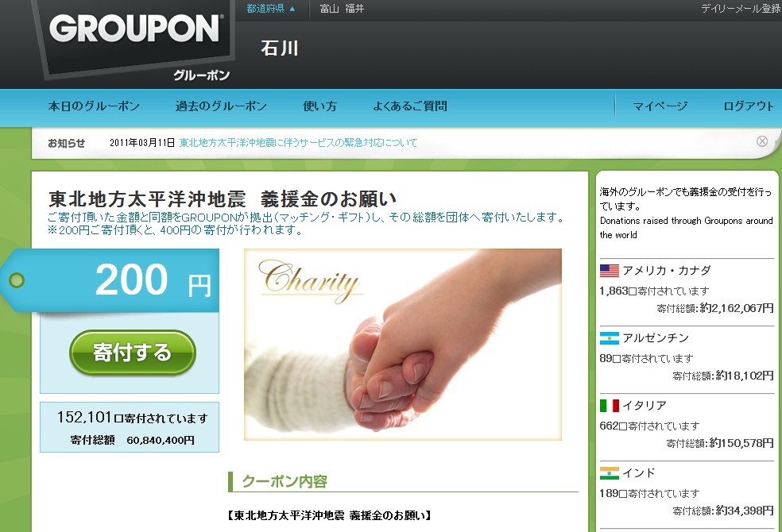This screenshot has height=532, width=782.
Task: Click the USA flag icon
Action: [x=610, y=271]
